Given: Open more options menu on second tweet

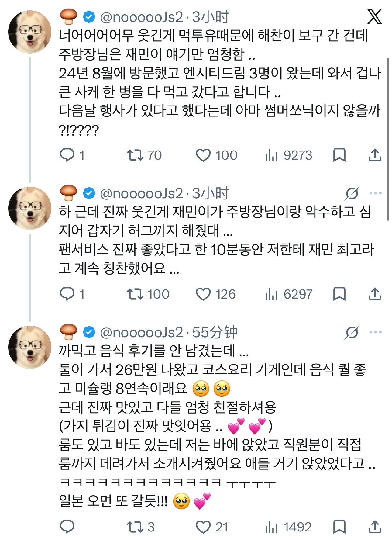Looking at the screenshot, I should 376,193.
